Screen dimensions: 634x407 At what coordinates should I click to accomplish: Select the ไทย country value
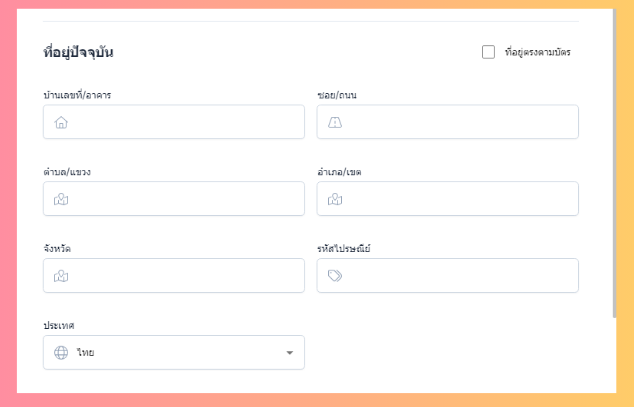coord(86,353)
